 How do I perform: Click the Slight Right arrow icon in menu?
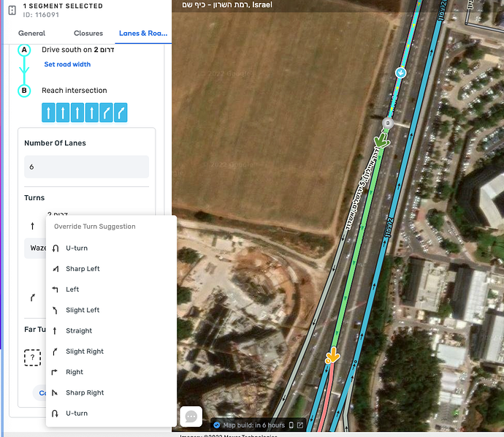pyautogui.click(x=56, y=351)
